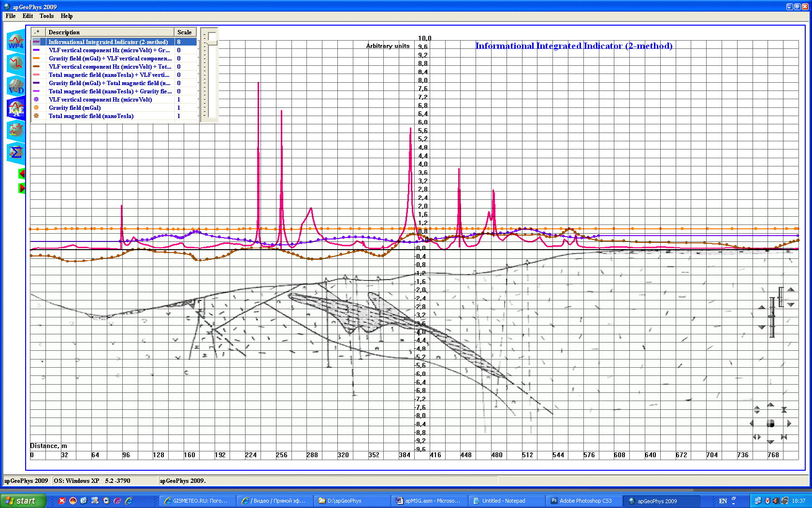Open the File menu

click(10, 16)
